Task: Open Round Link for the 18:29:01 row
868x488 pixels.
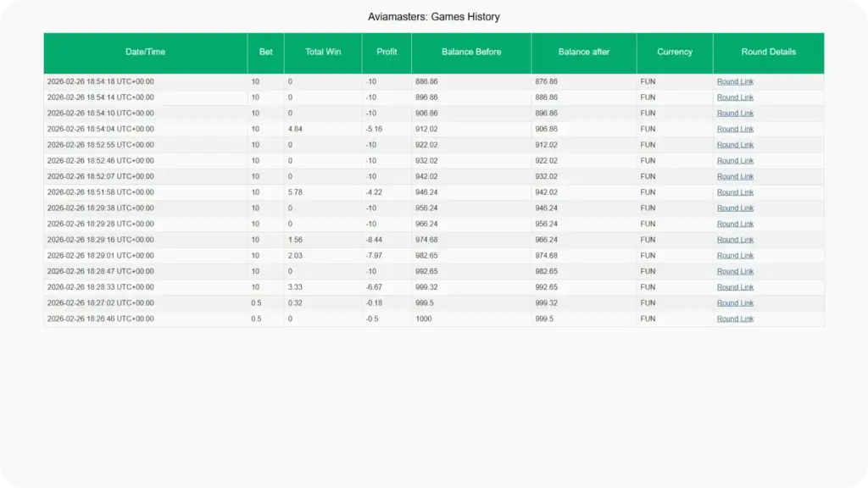Action: pos(735,256)
